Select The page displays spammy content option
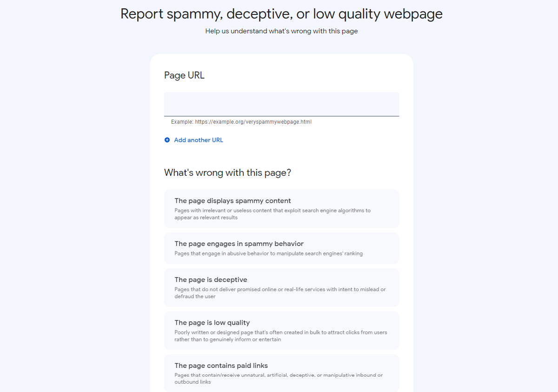 pyautogui.click(x=281, y=209)
